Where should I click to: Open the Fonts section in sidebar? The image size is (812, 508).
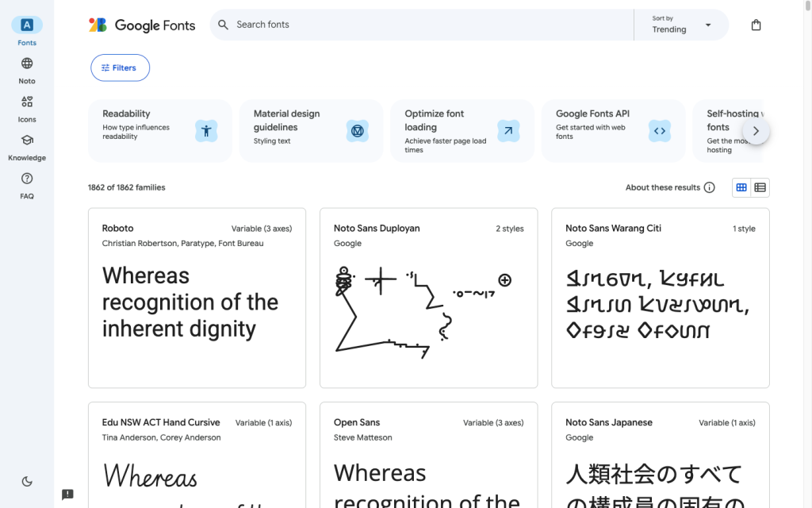(x=27, y=32)
